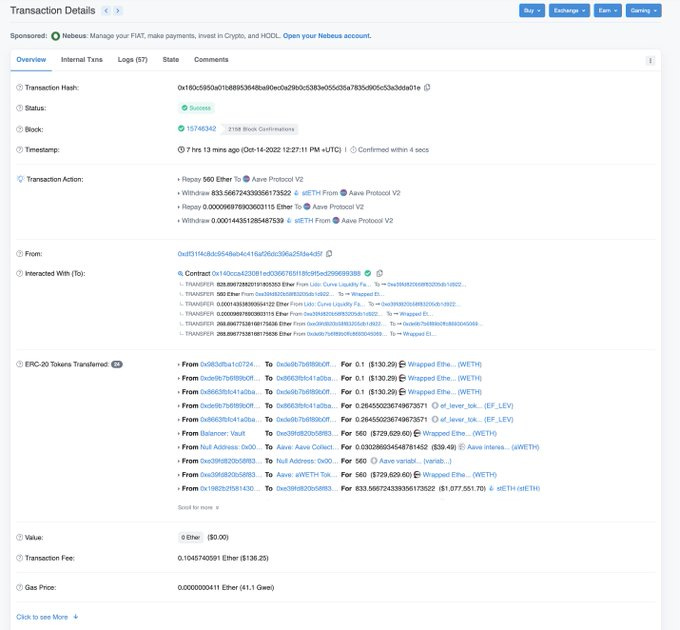Click the stETH (stETH) token link
Viewport: 680px width, 630px height.
tap(518, 489)
